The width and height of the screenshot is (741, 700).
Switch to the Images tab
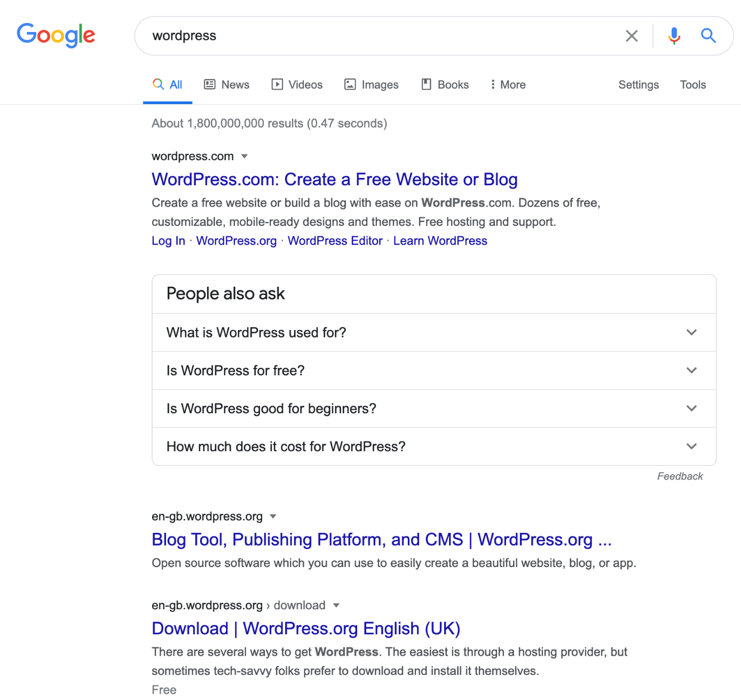(x=372, y=84)
